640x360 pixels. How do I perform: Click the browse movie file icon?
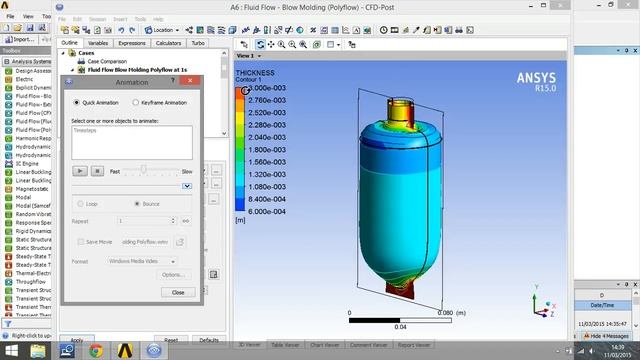180,242
